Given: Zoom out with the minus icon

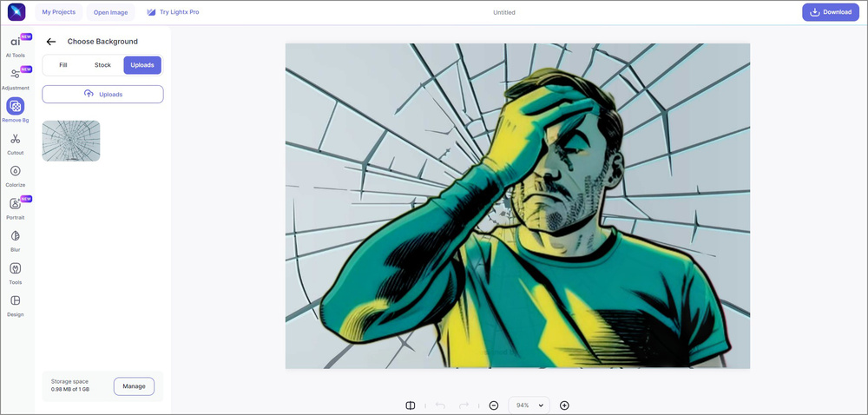Looking at the screenshot, I should coord(494,405).
